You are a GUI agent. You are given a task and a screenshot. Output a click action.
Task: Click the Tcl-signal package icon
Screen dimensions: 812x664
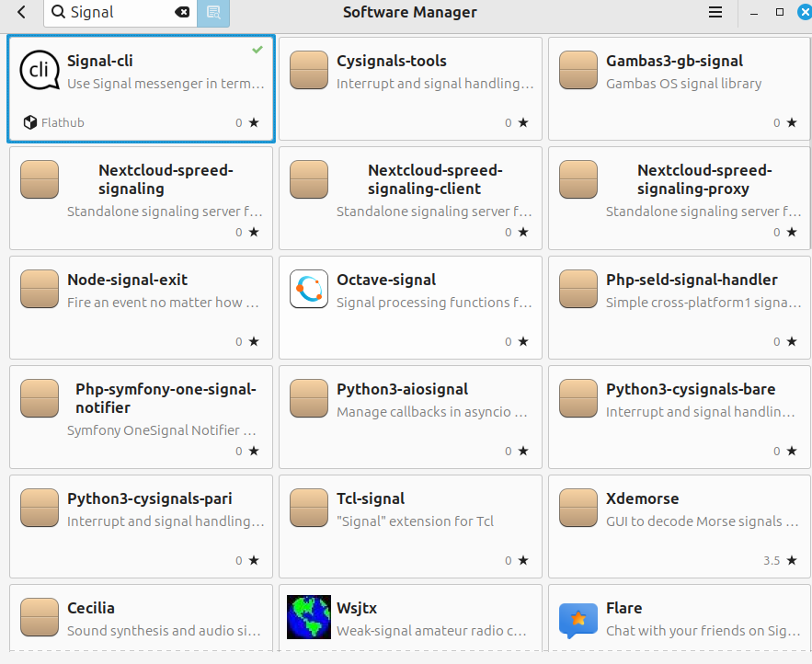[309, 507]
